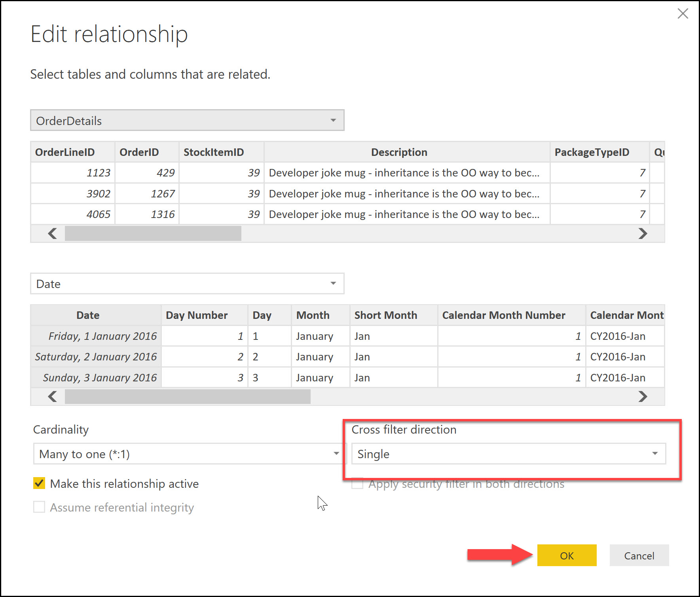Screen dimensions: 700x597
Task: Select the OrderID column header
Action: pyautogui.click(x=147, y=152)
